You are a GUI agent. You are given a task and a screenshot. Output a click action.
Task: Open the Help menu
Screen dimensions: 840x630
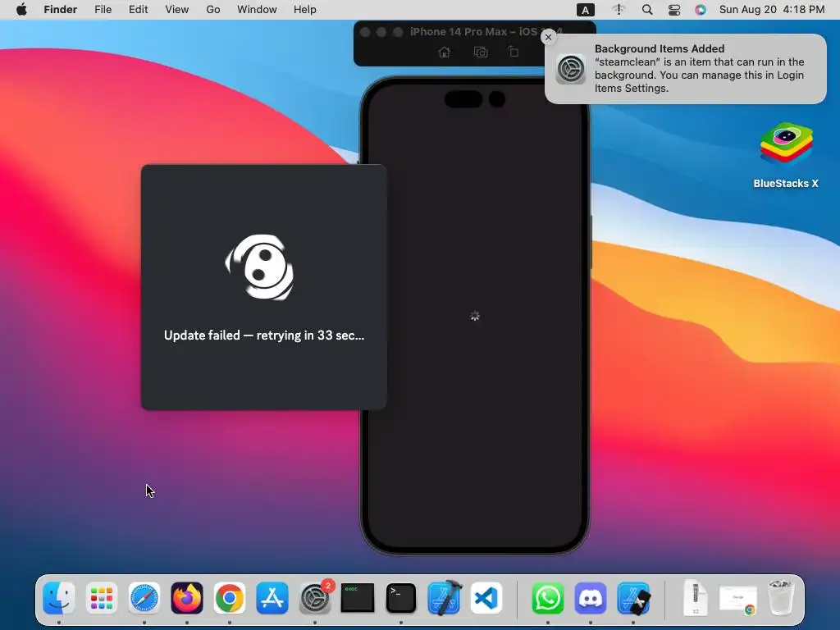[305, 10]
